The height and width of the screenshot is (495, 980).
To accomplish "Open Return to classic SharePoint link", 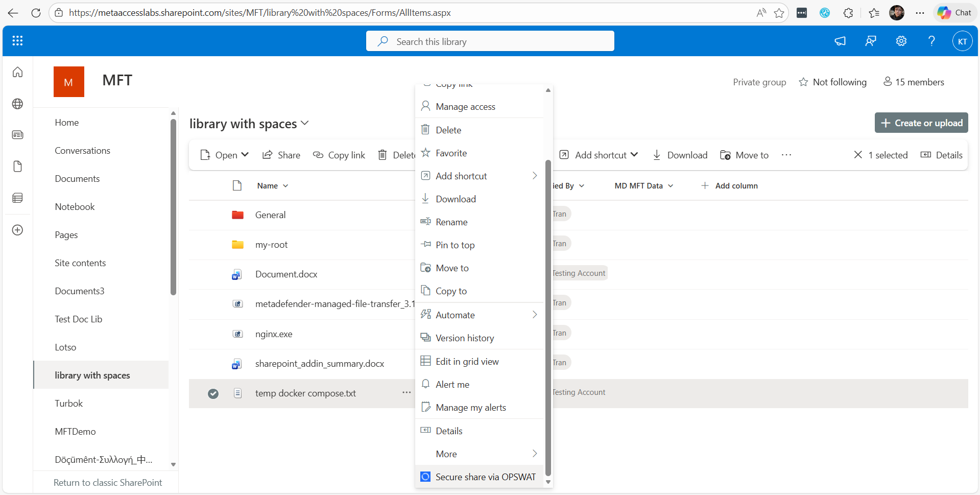I will click(x=107, y=482).
